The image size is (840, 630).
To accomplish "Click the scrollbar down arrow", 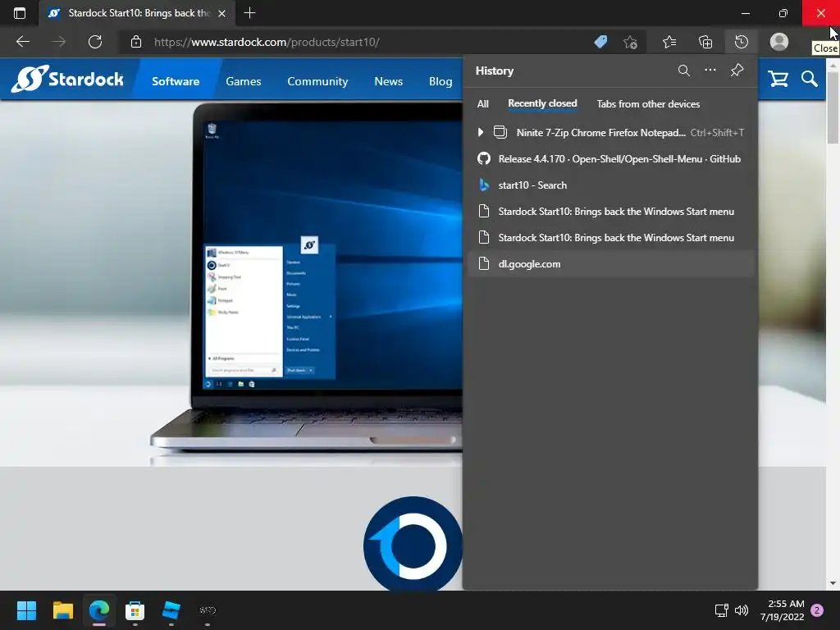I will tap(833, 583).
